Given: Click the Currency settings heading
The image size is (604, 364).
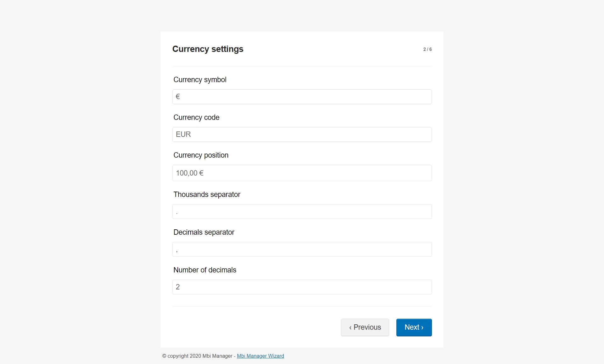Looking at the screenshot, I should [208, 49].
